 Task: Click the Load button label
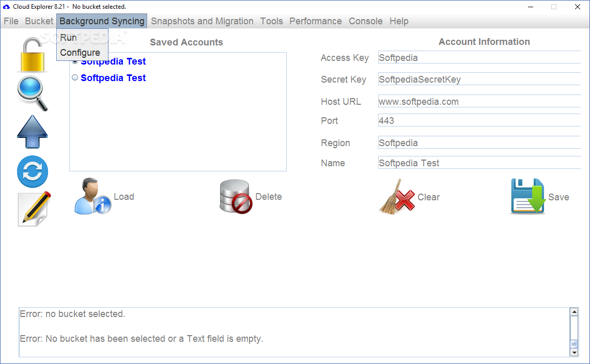124,197
